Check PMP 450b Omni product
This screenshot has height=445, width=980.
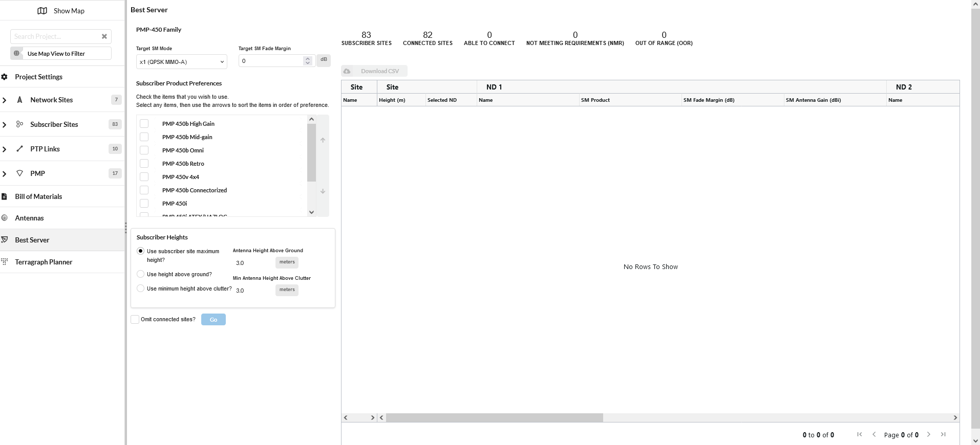tap(144, 150)
